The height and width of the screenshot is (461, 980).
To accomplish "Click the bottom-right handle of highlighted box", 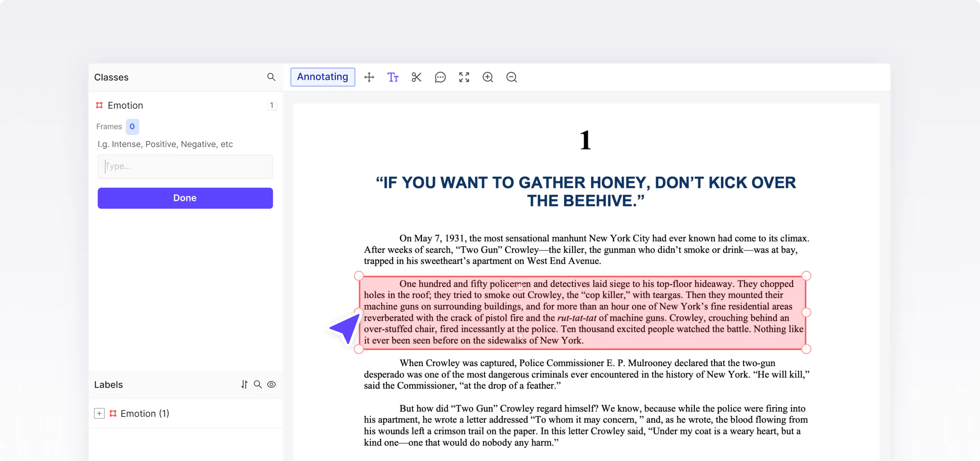I will tap(806, 349).
